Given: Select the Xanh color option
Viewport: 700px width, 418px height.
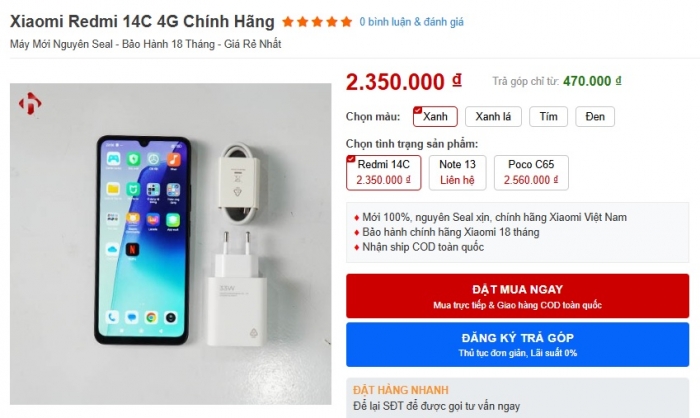Looking at the screenshot, I should pos(435,117).
